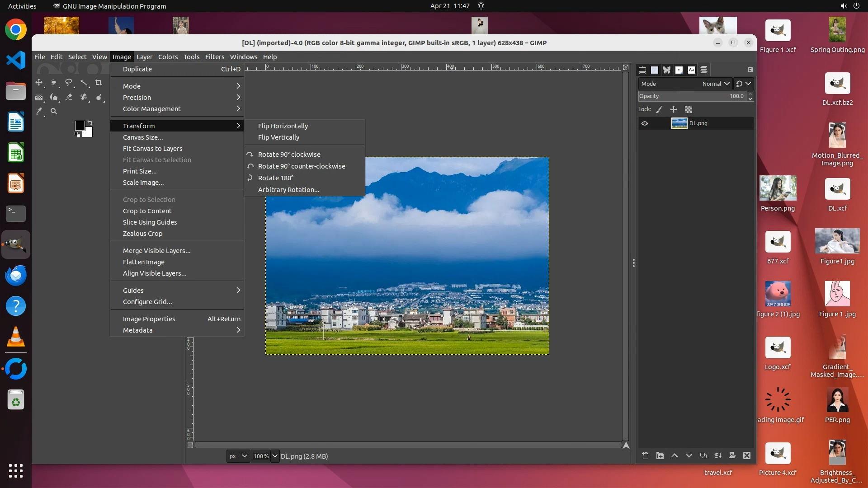Select the Crop tool in toolbox
This screenshot has height=488, width=868.
pyautogui.click(x=98, y=83)
